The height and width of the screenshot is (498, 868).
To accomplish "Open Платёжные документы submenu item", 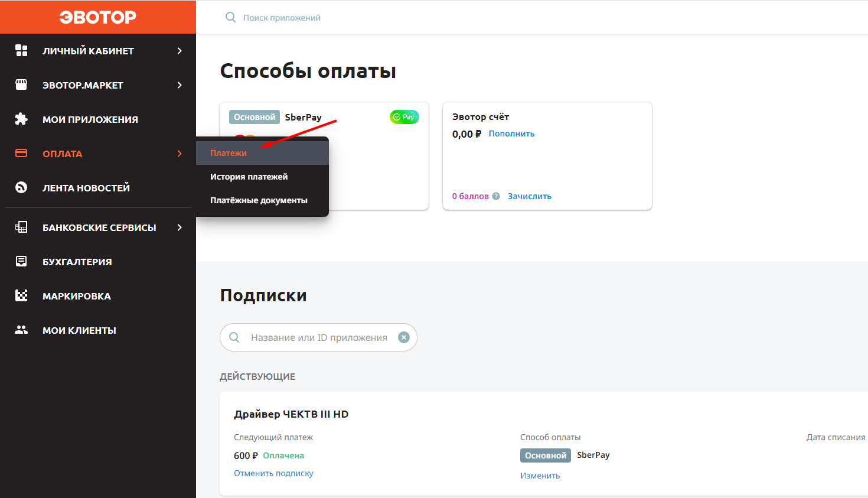I will coord(262,200).
